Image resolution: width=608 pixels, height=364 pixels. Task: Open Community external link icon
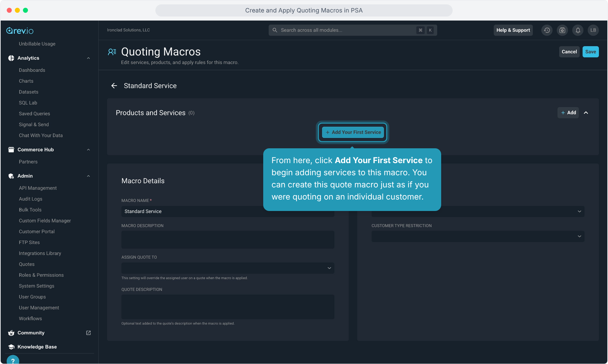pos(88,333)
